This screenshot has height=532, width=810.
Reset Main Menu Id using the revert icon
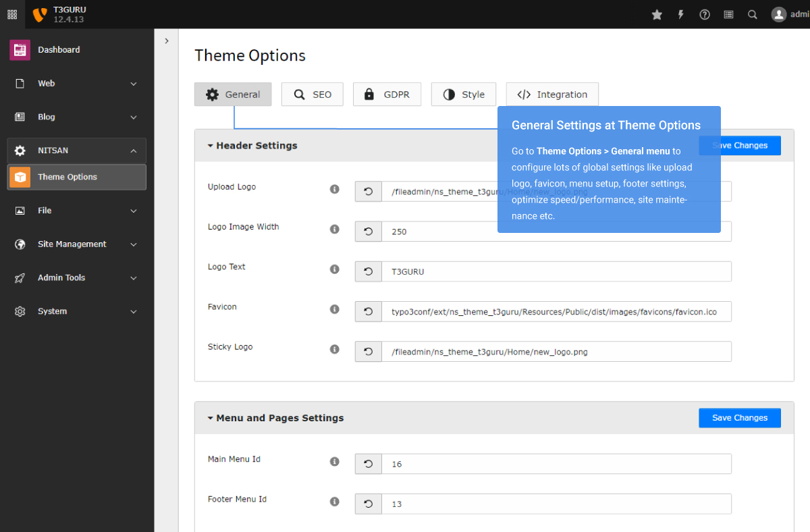pos(368,464)
